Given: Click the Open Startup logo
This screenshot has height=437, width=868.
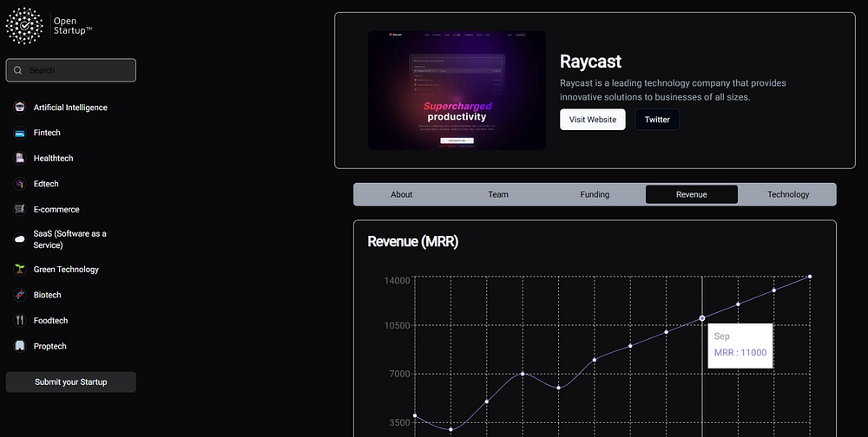Looking at the screenshot, I should click(49, 25).
